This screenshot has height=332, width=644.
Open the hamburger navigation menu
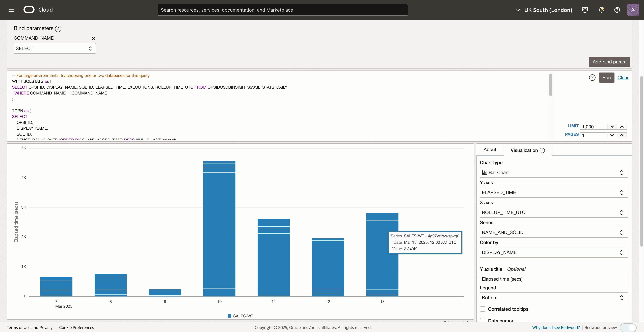[11, 10]
